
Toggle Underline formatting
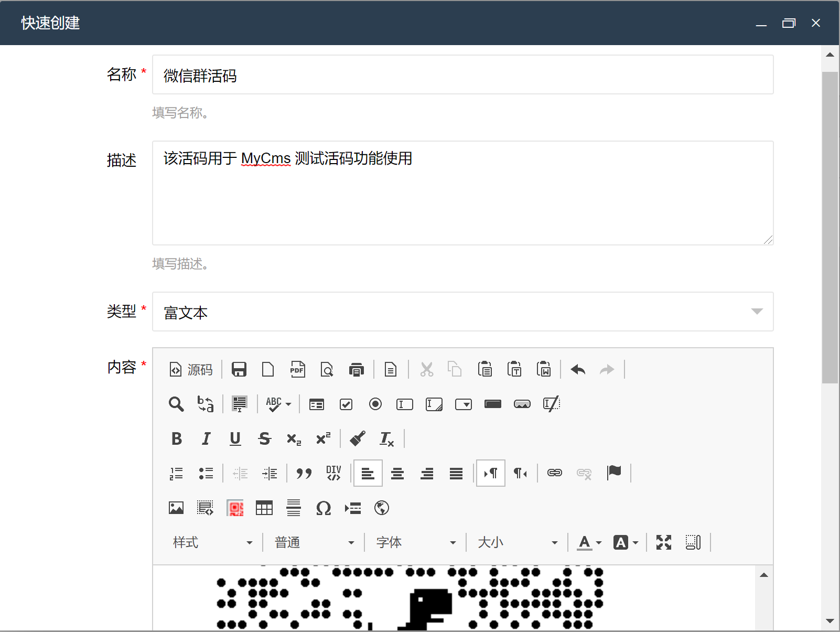click(235, 439)
